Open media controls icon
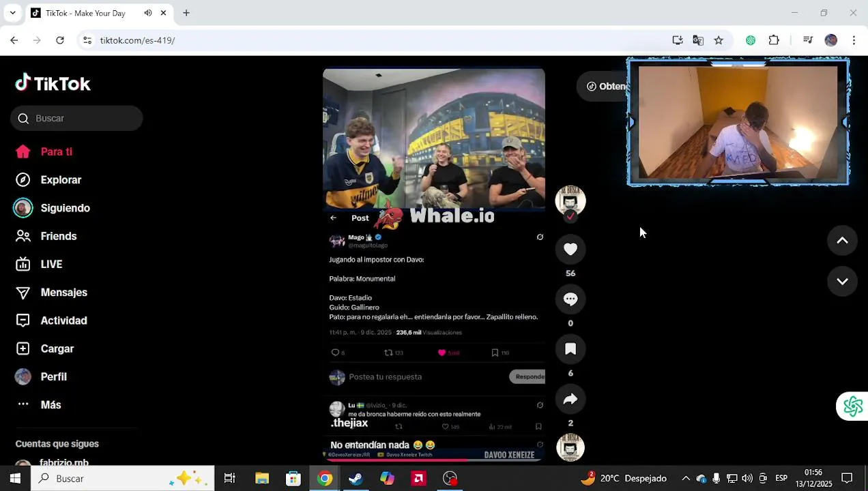Screen dimensions: 868x491 (808, 40)
